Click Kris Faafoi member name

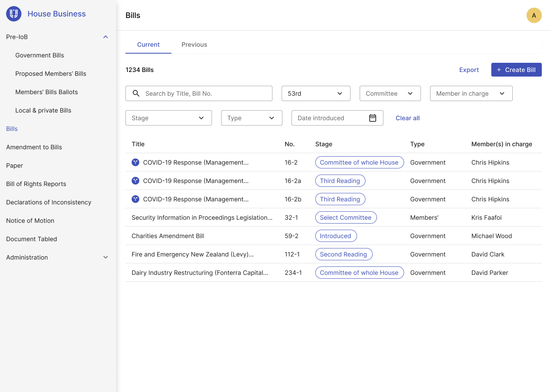point(486,217)
